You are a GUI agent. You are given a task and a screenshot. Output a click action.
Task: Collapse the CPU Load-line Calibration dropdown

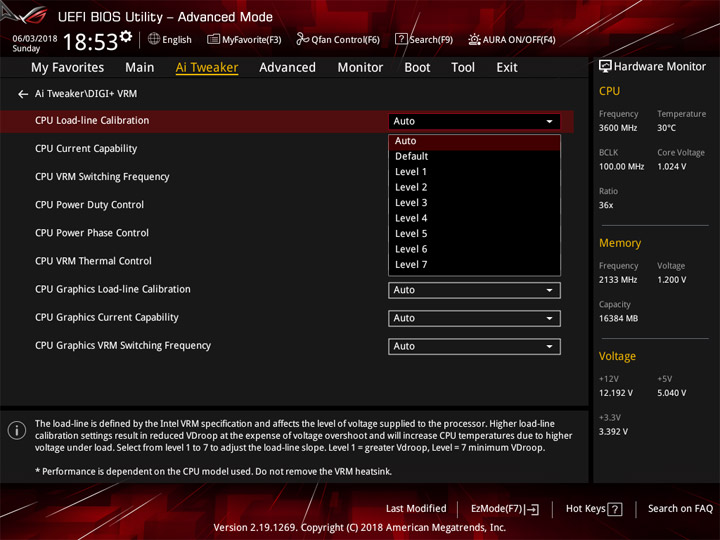tap(474, 121)
